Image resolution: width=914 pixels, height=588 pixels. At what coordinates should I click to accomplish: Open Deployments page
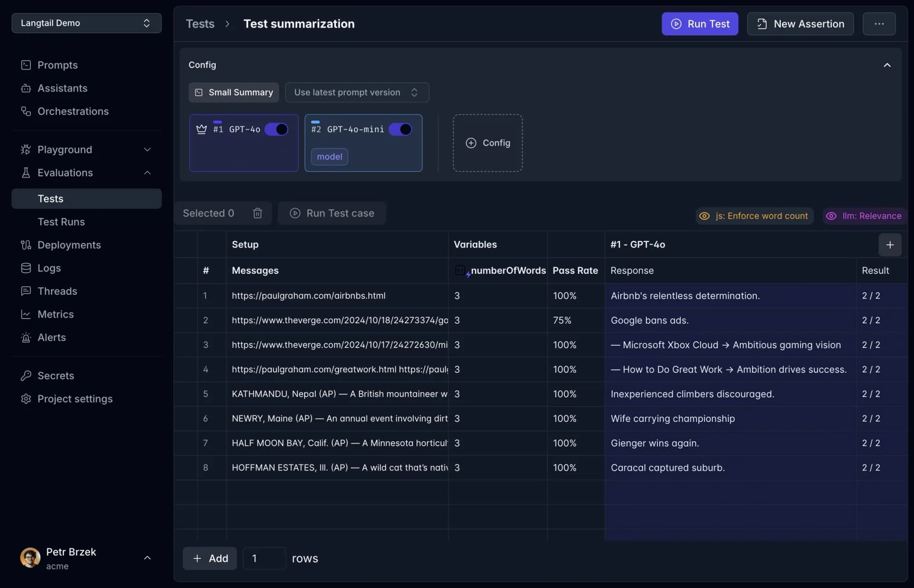coord(69,245)
